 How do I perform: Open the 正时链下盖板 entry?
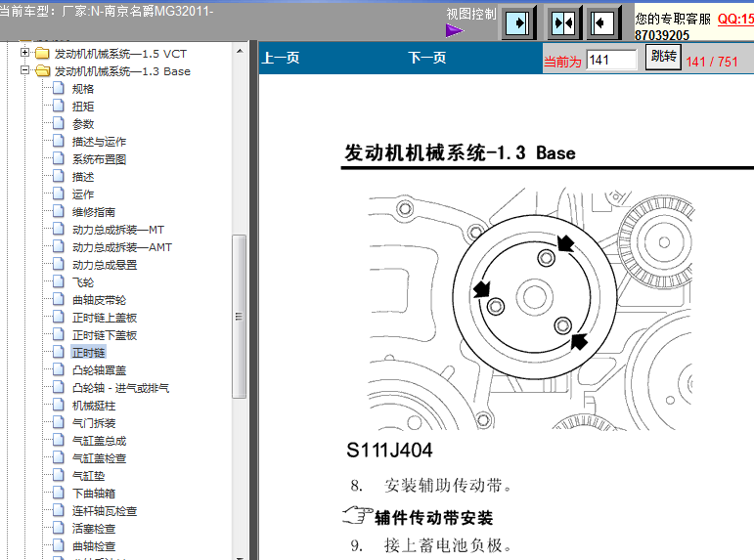(105, 335)
